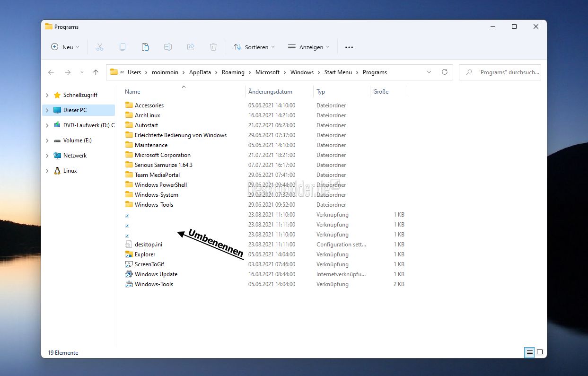This screenshot has height=376, width=588.
Task: Open the Neu dropdown button
Action: tap(66, 47)
